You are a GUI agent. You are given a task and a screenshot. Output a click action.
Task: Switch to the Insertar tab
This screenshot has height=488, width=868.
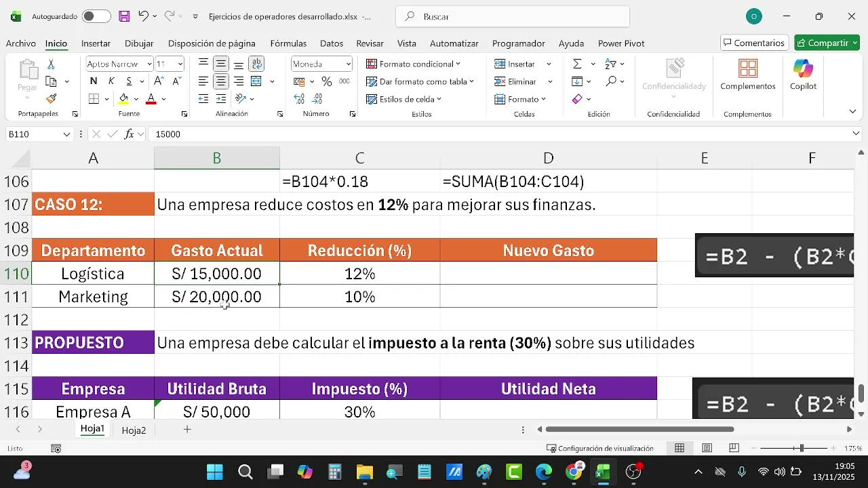tap(96, 43)
